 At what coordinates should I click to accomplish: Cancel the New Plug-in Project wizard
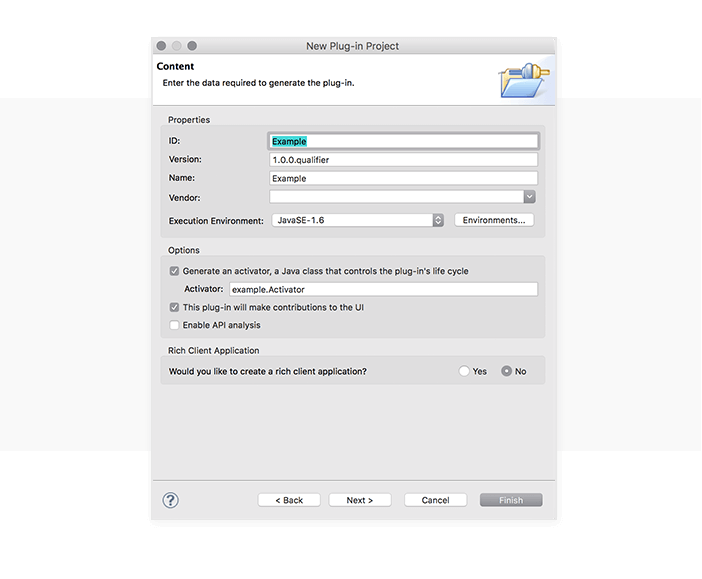436,500
